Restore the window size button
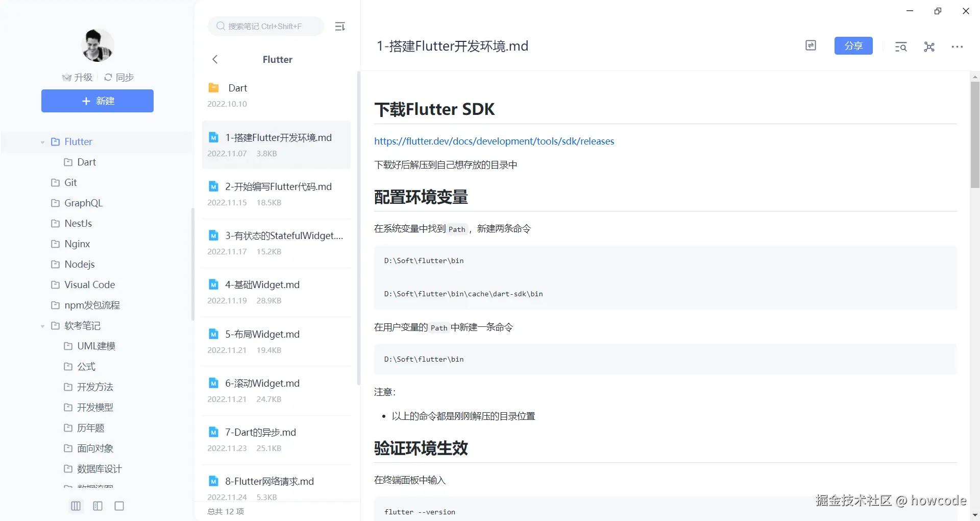 click(938, 11)
